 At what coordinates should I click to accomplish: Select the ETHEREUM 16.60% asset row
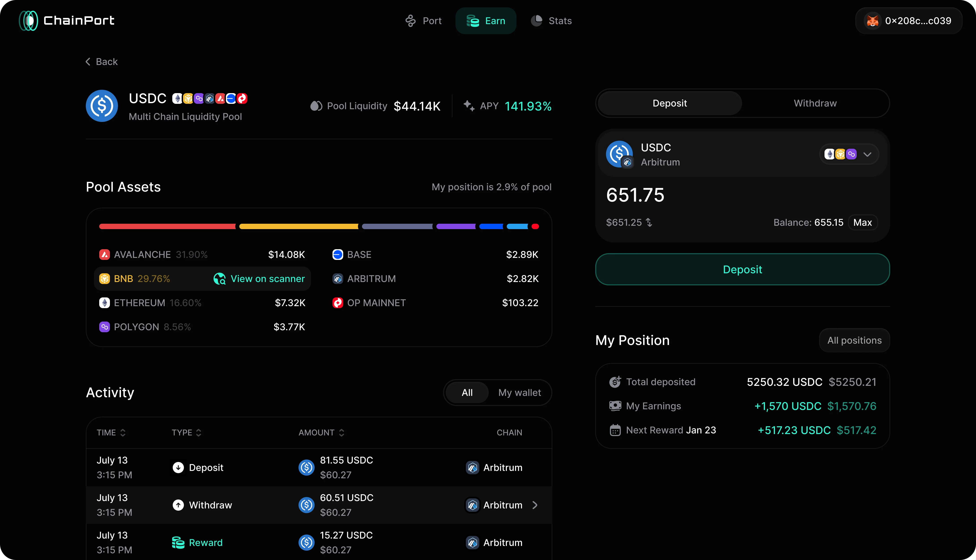pos(202,303)
